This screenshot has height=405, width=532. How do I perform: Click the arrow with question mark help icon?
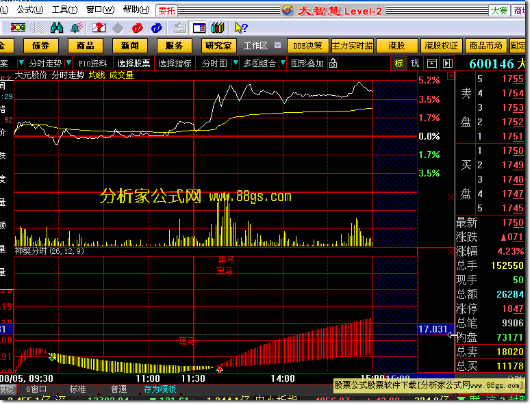pyautogui.click(x=241, y=28)
